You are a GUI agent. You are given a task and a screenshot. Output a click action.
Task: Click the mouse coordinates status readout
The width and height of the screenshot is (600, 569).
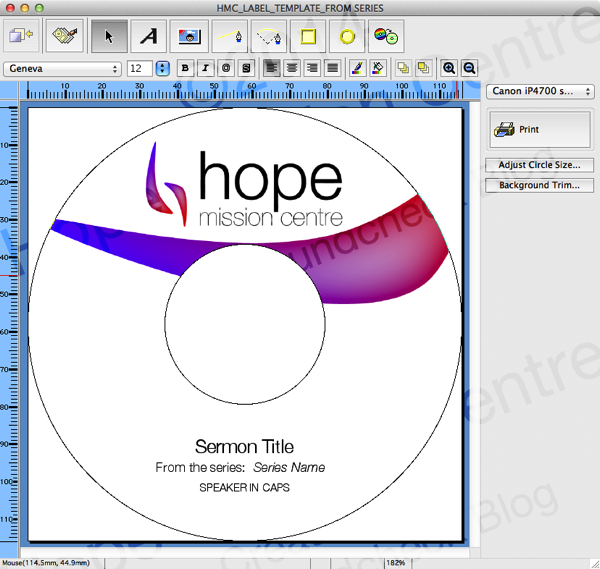pyautogui.click(x=46, y=563)
